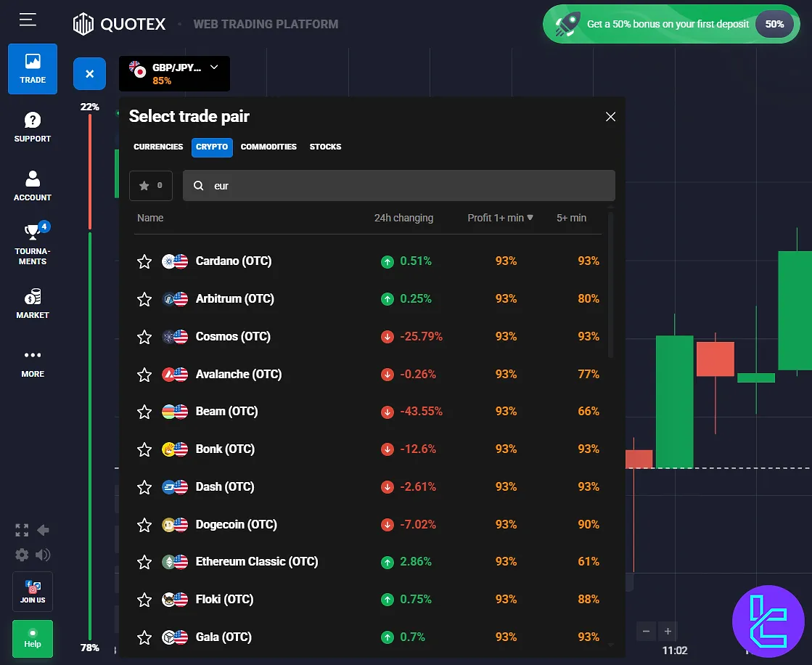Click the asset search input field

coord(399,185)
